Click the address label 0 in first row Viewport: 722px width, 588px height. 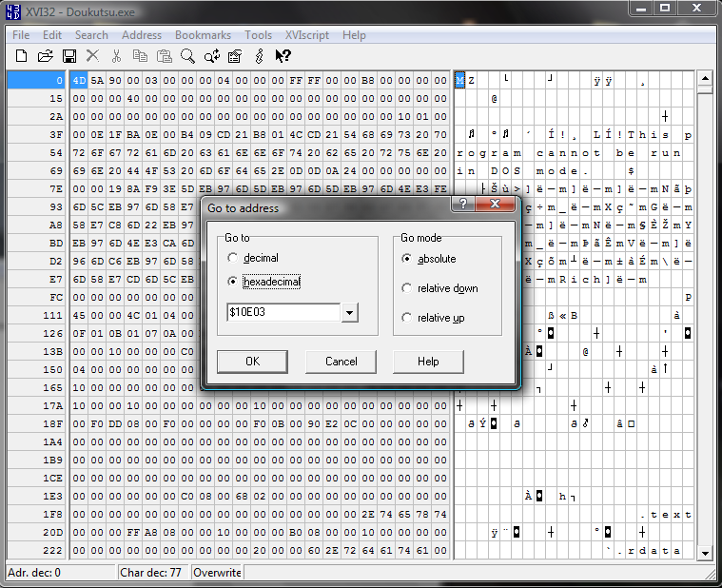[x=36, y=80]
